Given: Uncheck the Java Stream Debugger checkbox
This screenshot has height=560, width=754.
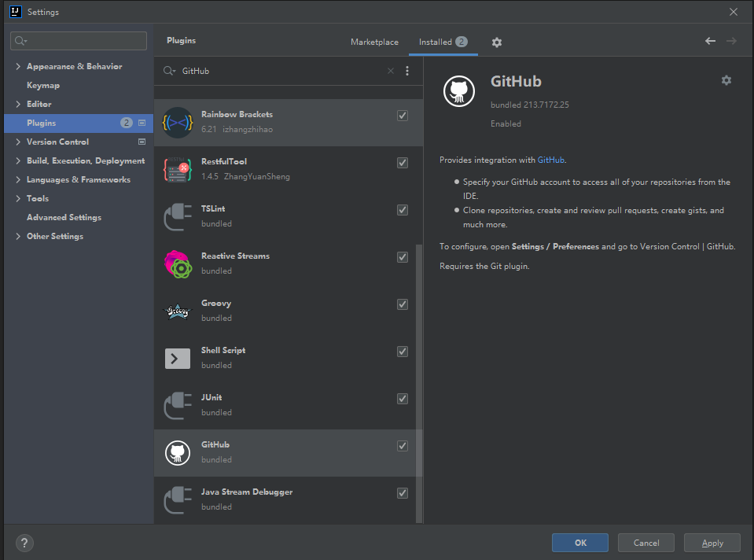Looking at the screenshot, I should 403,492.
